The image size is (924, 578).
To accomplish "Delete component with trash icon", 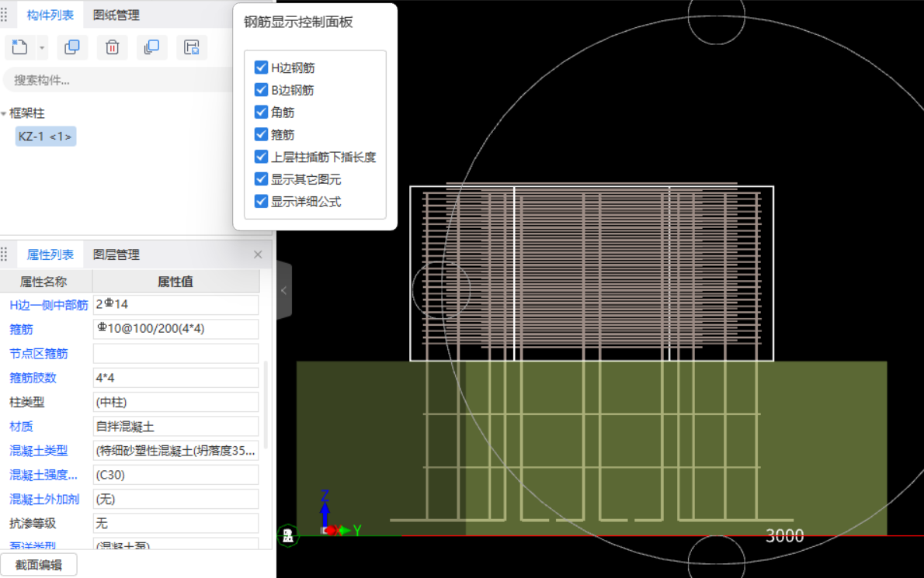I will (x=112, y=47).
